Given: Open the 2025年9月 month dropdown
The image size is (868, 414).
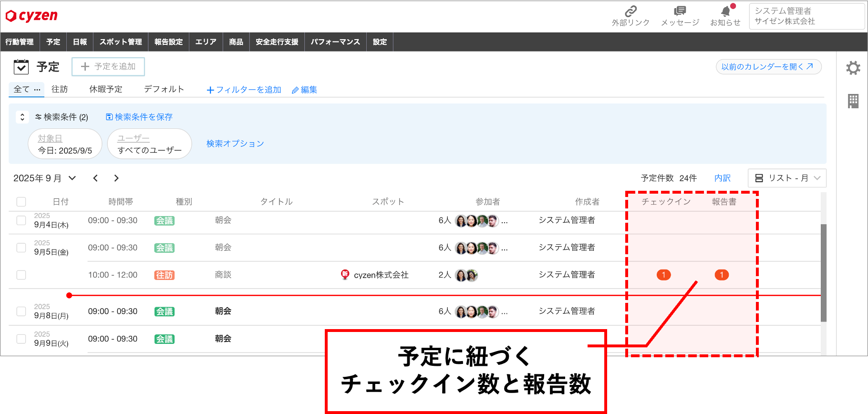Looking at the screenshot, I should pos(44,178).
